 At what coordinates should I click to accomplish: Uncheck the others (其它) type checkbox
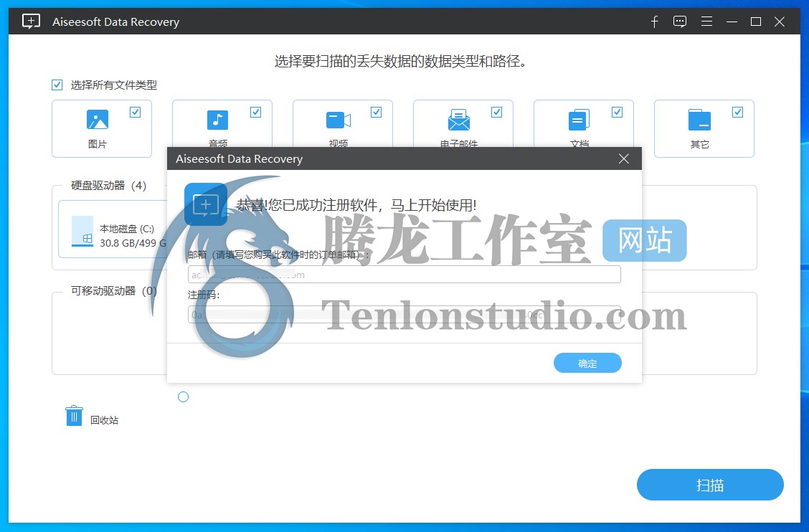(738, 112)
